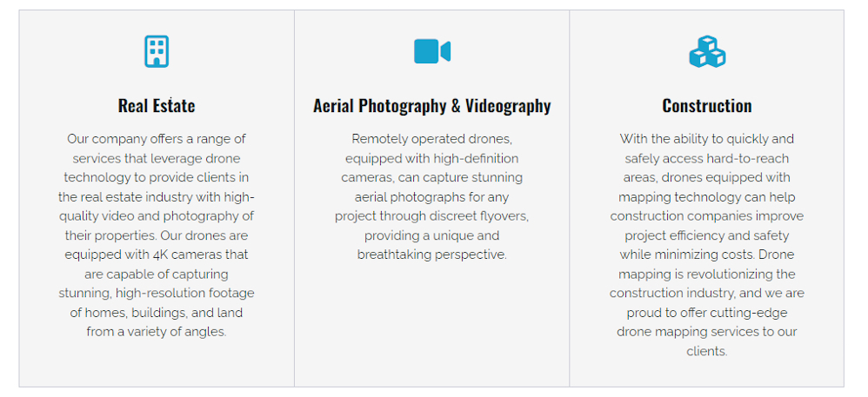Select the Real Estate heading
This screenshot has width=868, height=397.
157,106
